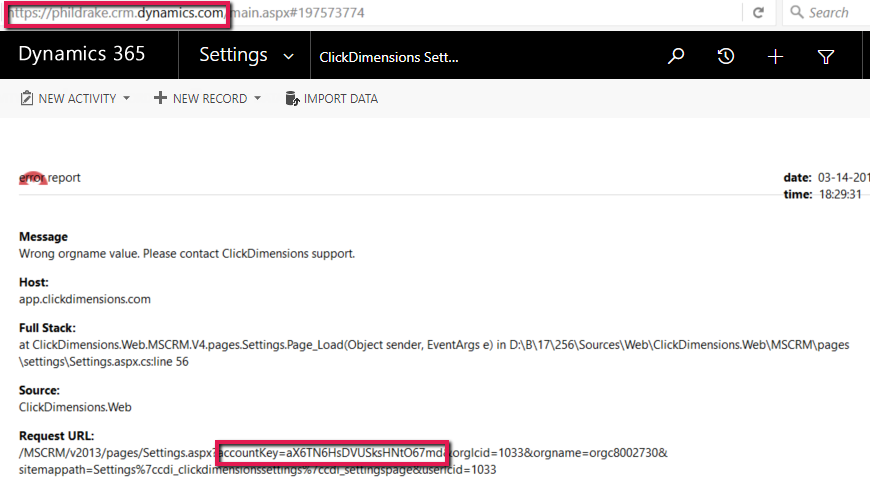The height and width of the screenshot is (490, 870).
Task: Click the stack trace Page_Load line
Action: pyautogui.click(x=434, y=345)
